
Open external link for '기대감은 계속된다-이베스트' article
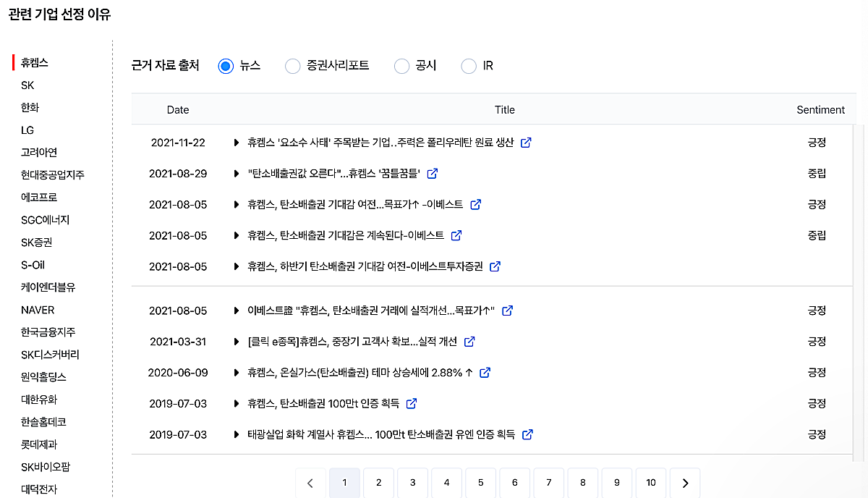click(456, 235)
